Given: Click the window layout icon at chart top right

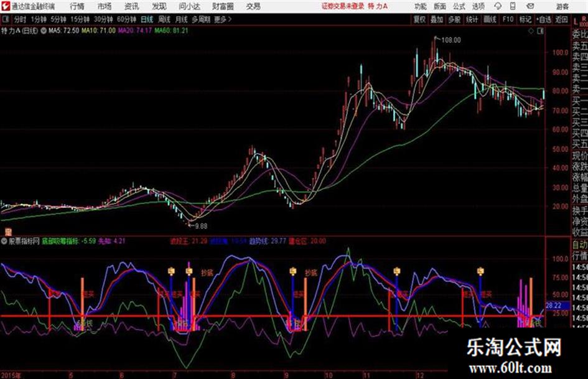Looking at the screenshot, I should click(540, 31).
